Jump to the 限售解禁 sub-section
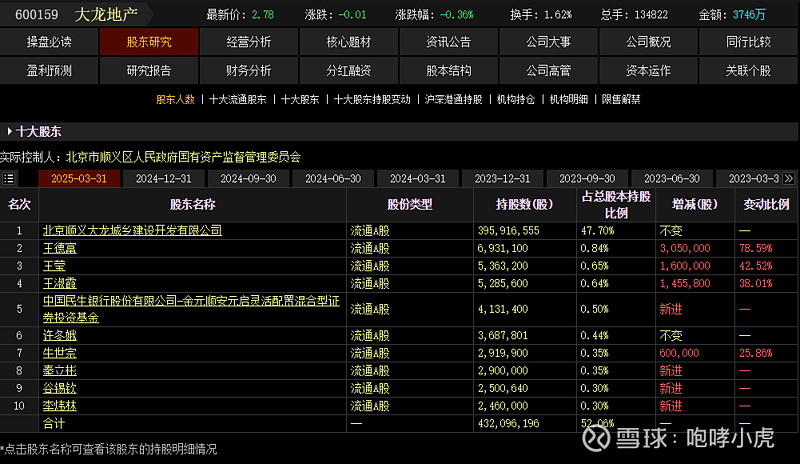800x464 pixels. pyautogui.click(x=621, y=100)
